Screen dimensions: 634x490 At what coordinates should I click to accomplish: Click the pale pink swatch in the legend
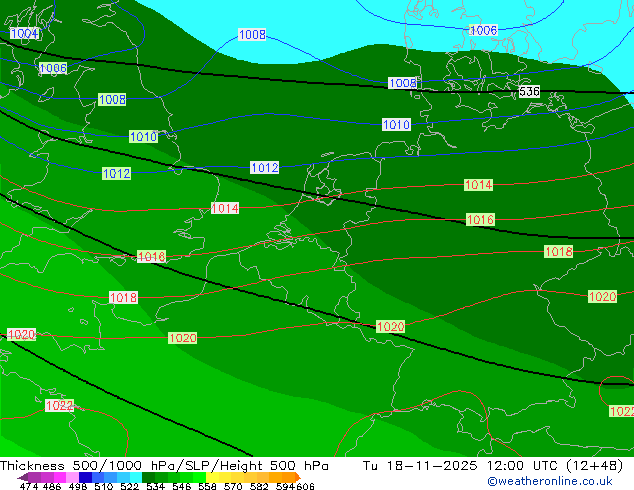pyautogui.click(x=72, y=477)
